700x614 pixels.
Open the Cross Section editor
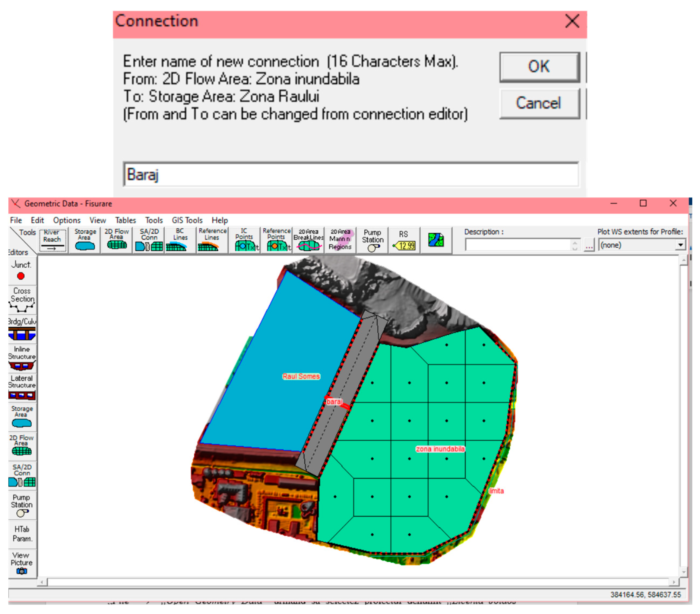tap(22, 300)
